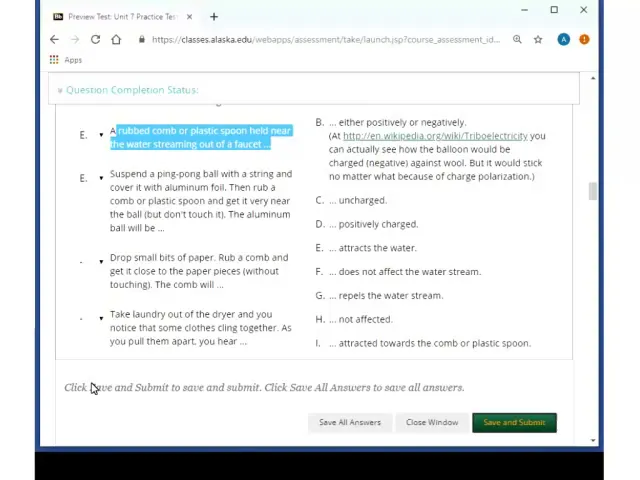Bookmark this page with the star icon
The height and width of the screenshot is (480, 640).
click(x=538, y=40)
